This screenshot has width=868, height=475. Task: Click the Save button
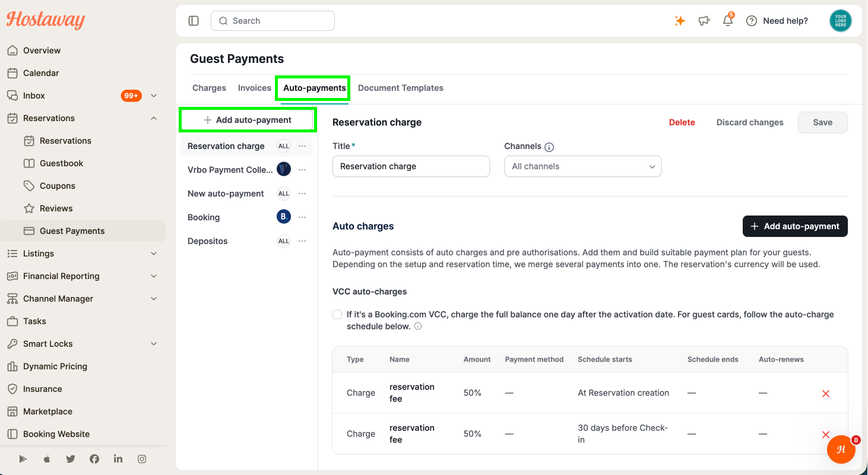(x=822, y=122)
